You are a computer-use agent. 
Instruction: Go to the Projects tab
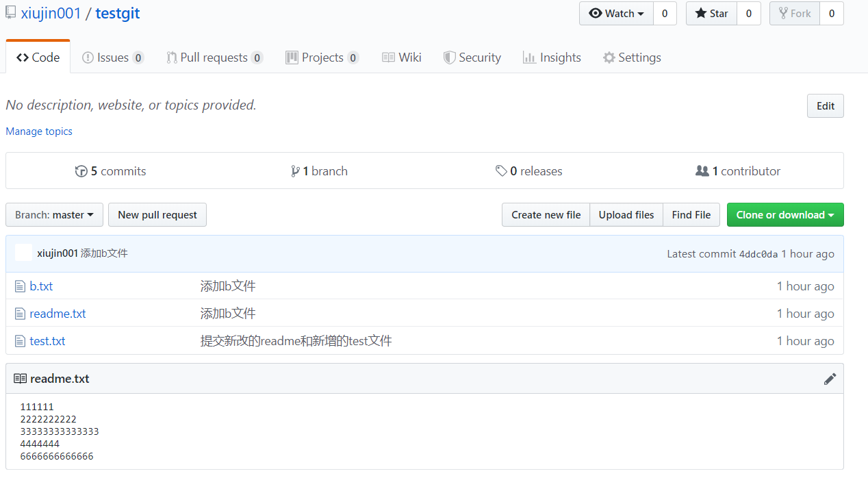click(x=322, y=58)
